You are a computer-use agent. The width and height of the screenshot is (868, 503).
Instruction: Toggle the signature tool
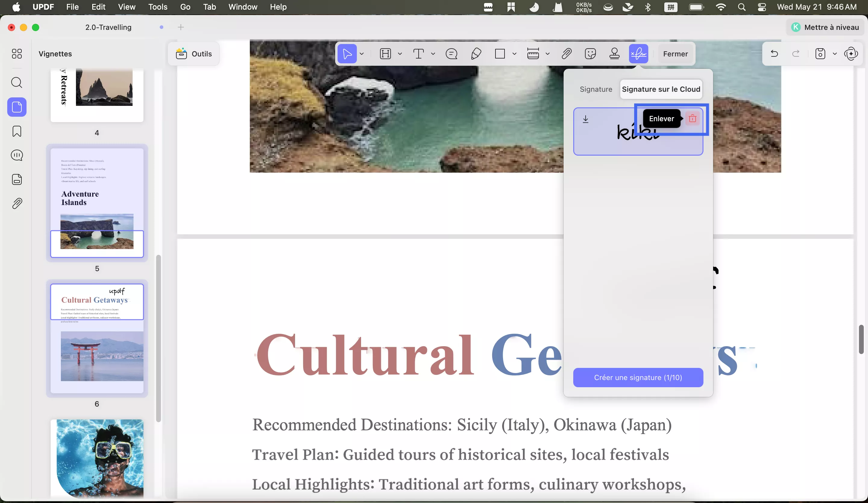[638, 54]
